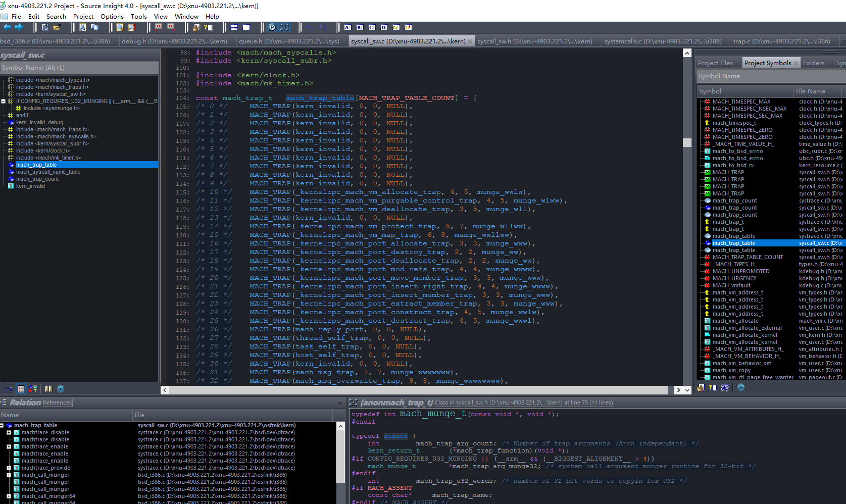846x504 pixels.
Task: Open the Options menu
Action: [112, 16]
